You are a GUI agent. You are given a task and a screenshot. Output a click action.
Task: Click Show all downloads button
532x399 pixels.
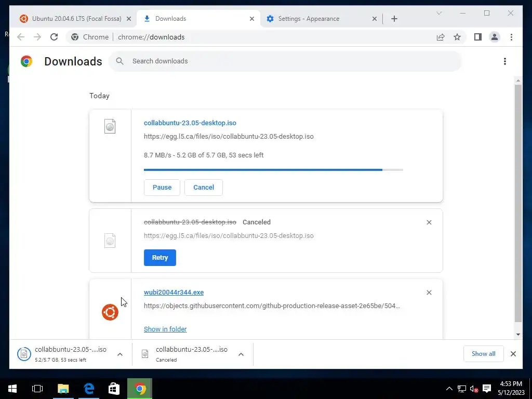(484, 354)
